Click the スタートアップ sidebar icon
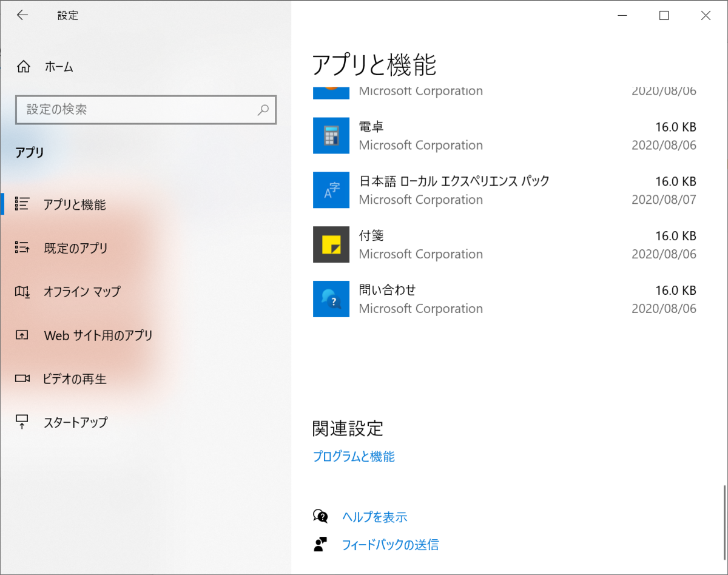 [23, 422]
